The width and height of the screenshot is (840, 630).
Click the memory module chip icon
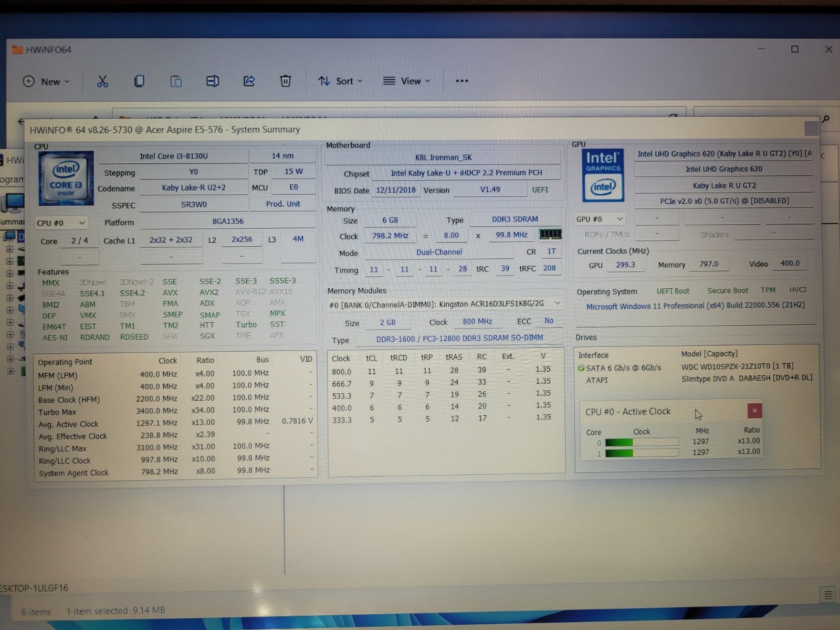550,234
